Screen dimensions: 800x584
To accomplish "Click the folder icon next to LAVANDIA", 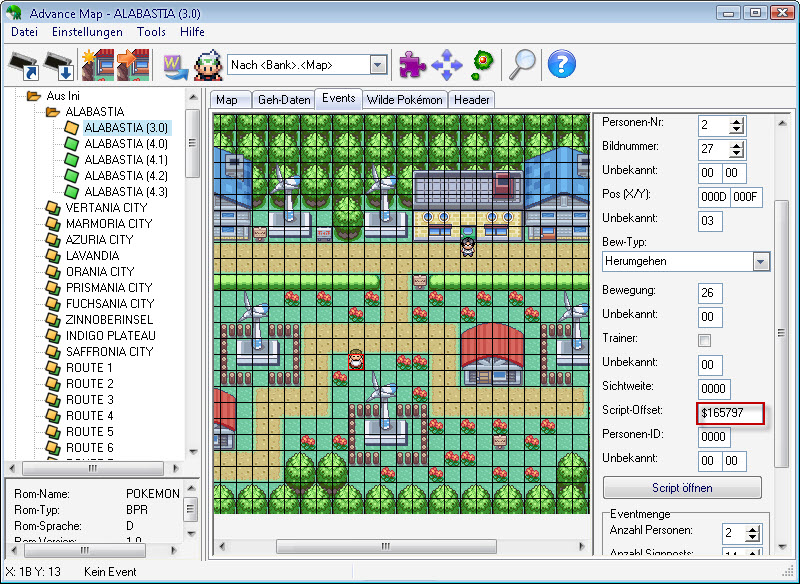I will click(53, 256).
